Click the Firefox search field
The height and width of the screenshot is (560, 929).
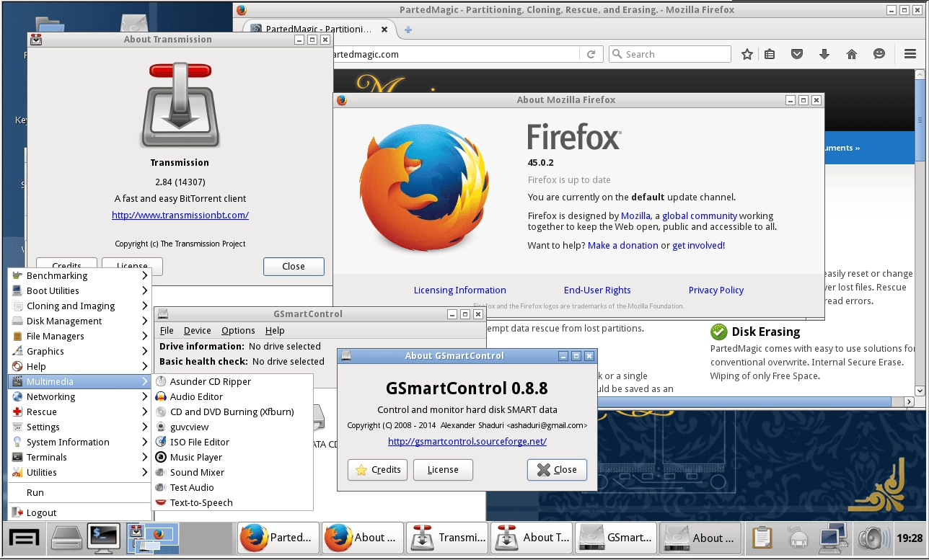pyautogui.click(x=670, y=54)
